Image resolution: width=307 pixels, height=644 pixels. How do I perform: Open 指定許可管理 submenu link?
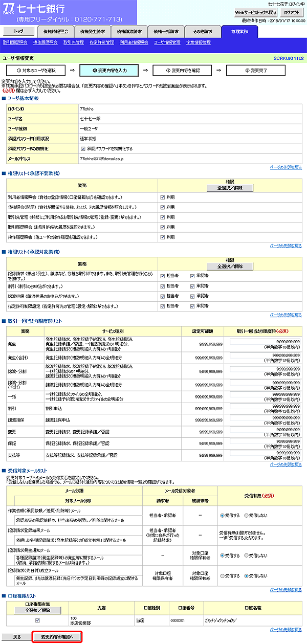coord(102,42)
